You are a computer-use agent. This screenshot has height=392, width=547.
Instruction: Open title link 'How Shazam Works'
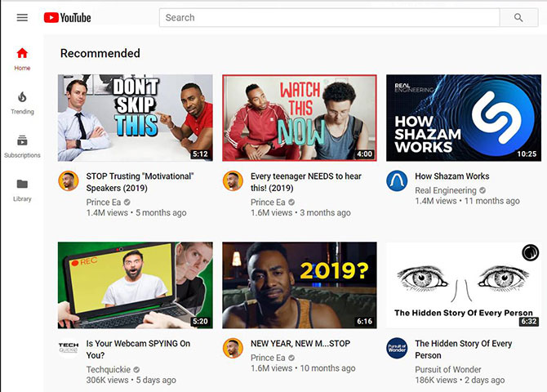click(x=452, y=176)
